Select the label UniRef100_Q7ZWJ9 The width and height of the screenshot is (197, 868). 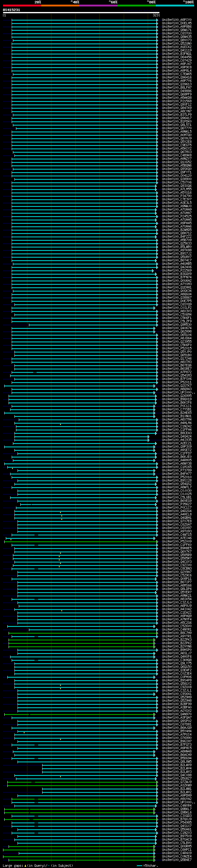coord(177,782)
